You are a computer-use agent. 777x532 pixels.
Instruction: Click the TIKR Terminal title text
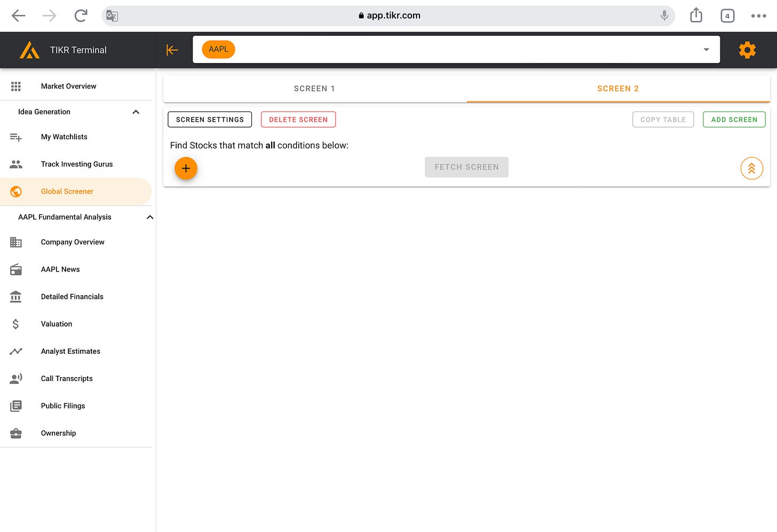coord(78,50)
